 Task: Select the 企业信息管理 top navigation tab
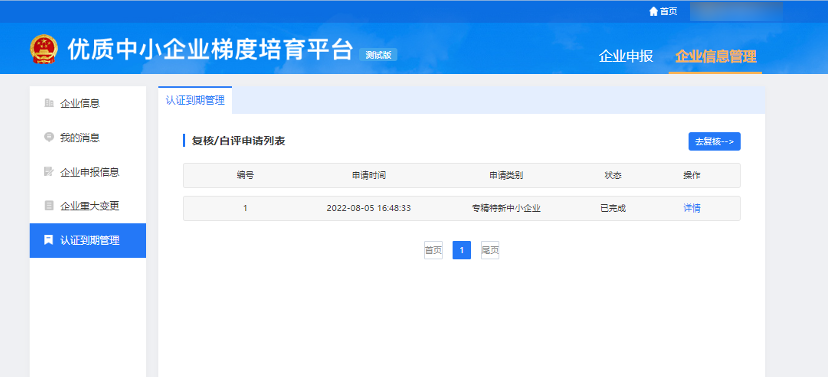tap(716, 56)
